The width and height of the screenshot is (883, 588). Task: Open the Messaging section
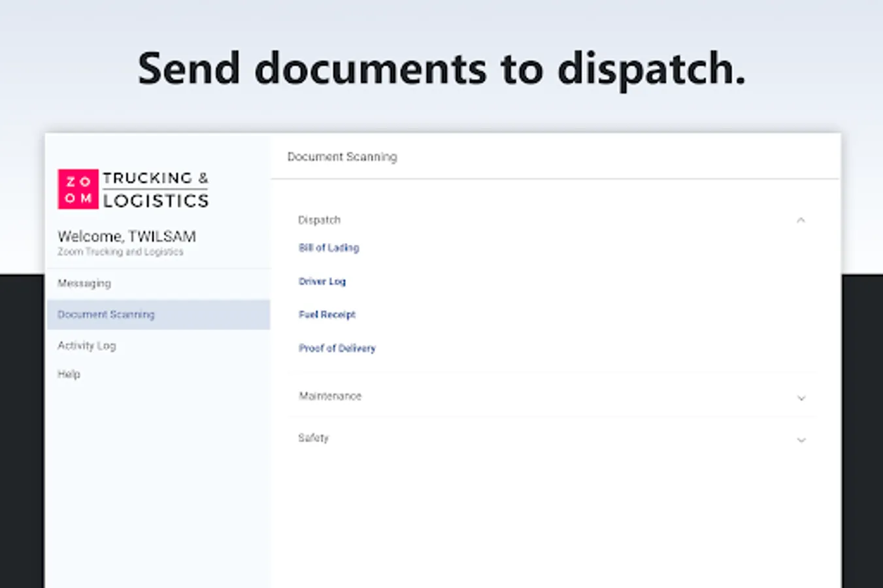coord(84,283)
